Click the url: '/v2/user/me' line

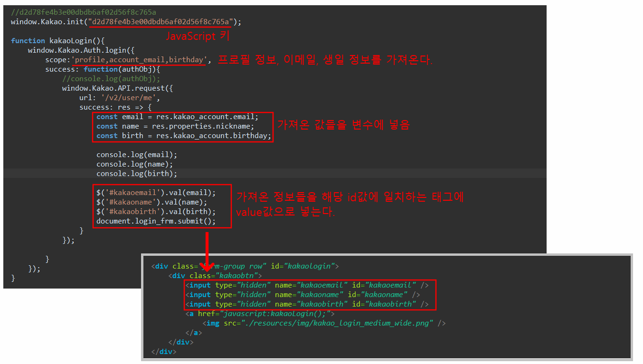120,98
